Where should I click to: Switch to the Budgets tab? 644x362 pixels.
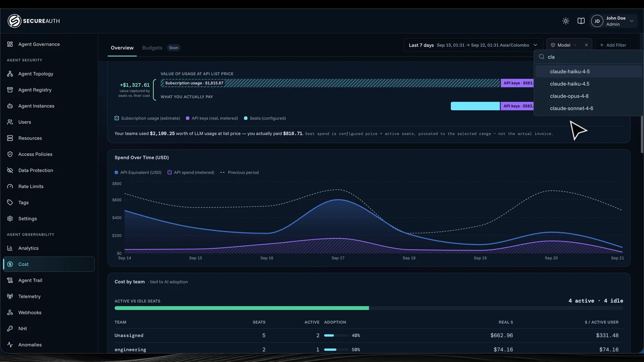tap(152, 48)
